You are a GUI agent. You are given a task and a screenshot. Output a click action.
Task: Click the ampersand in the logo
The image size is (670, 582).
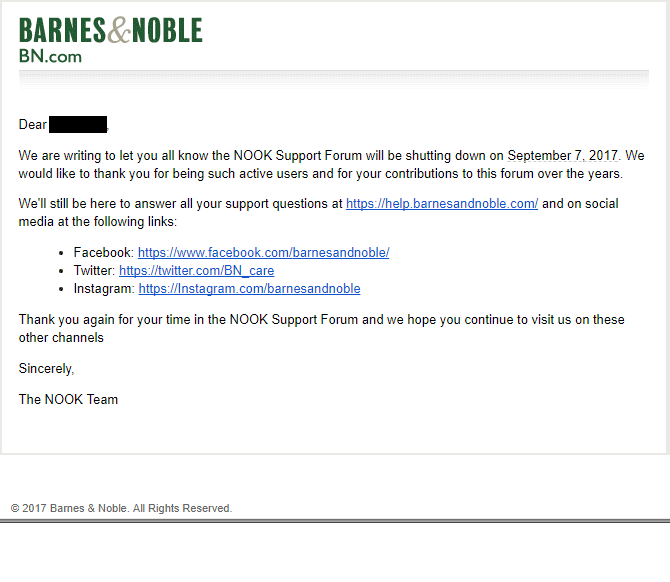pos(119,30)
